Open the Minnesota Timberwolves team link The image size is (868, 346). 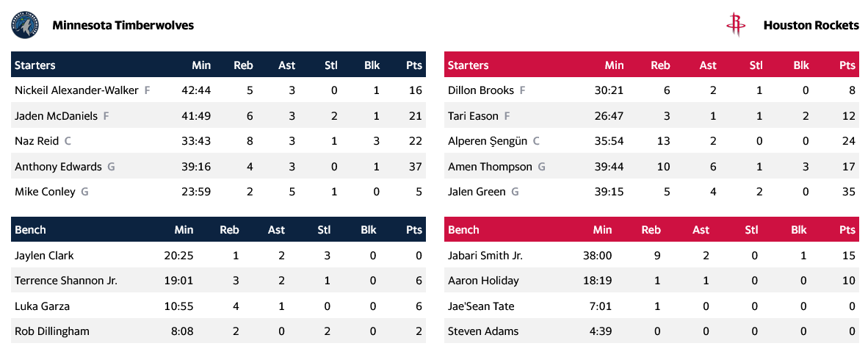[123, 26]
